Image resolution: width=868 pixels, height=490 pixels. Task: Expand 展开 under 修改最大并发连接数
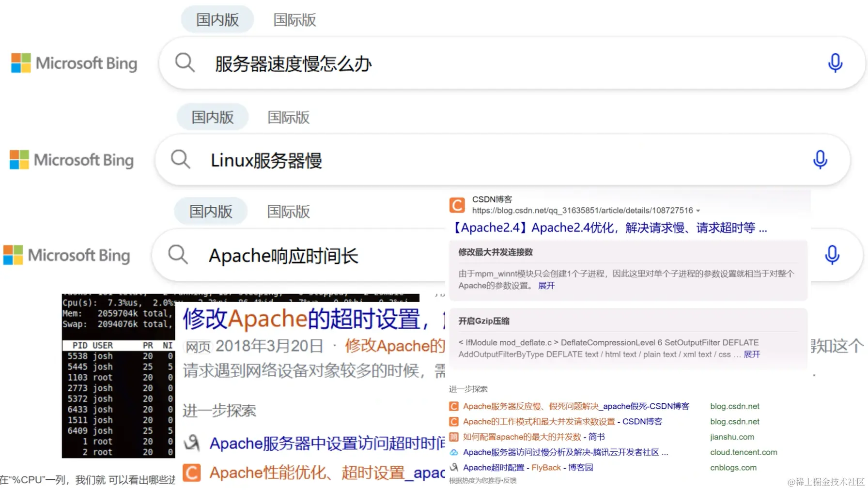pos(546,286)
